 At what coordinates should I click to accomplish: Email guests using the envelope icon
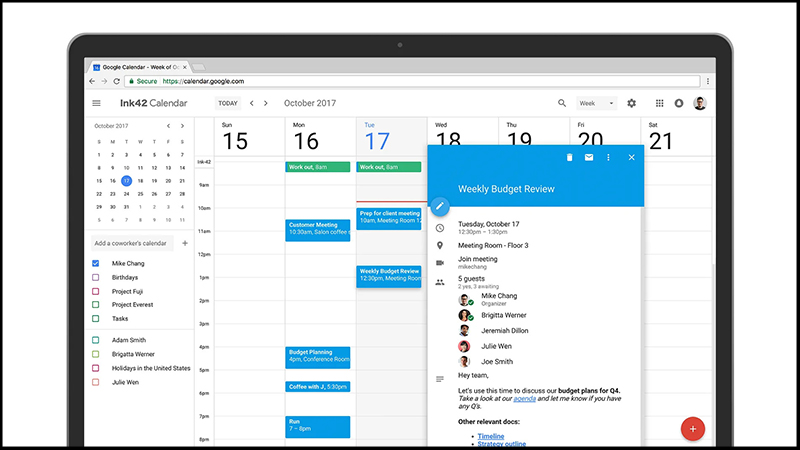[589, 158]
